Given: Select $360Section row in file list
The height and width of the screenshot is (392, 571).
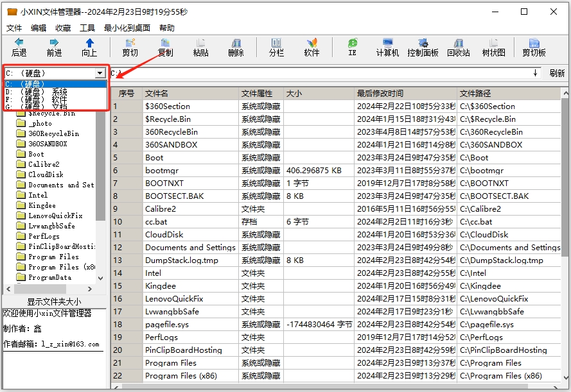Looking at the screenshot, I should (336, 107).
